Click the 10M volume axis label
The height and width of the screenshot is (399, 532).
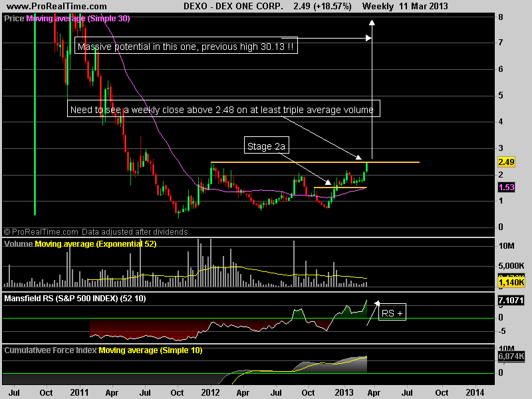point(507,246)
